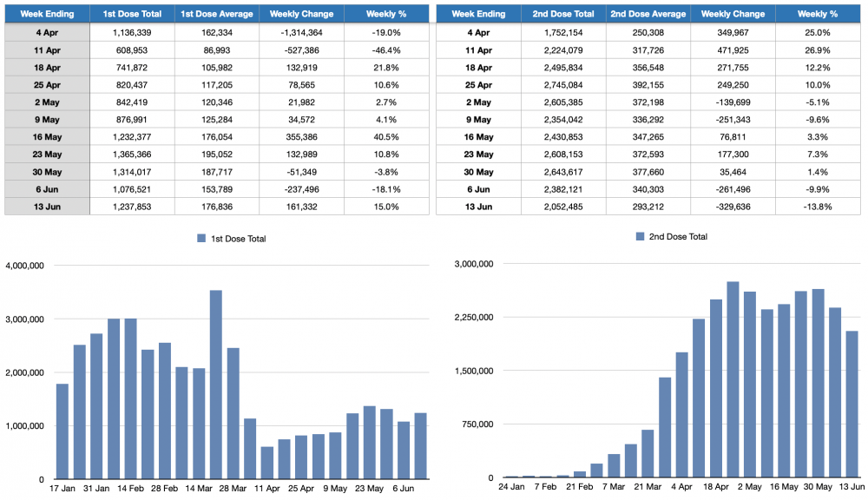The image size is (868, 500).
Task: Click the 17 Jan bar in 1st Dose chart
Action: 62,431
